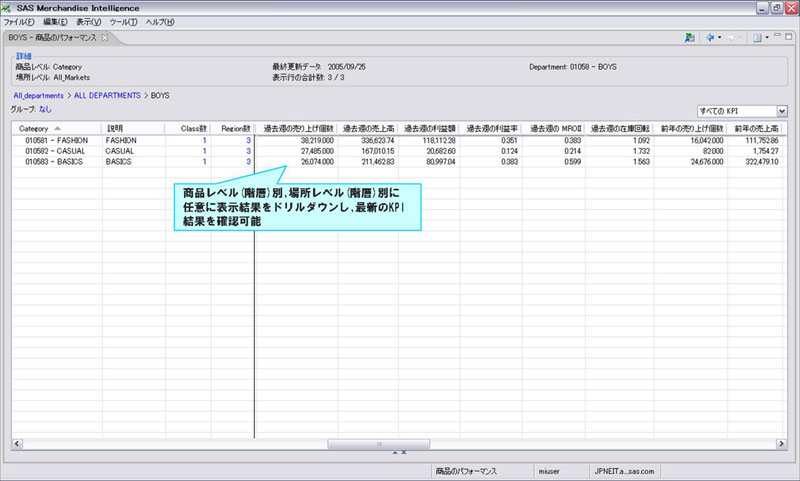The height and width of the screenshot is (481, 800).
Task: Drill into FASHION Class数 value 1
Action: [205, 140]
